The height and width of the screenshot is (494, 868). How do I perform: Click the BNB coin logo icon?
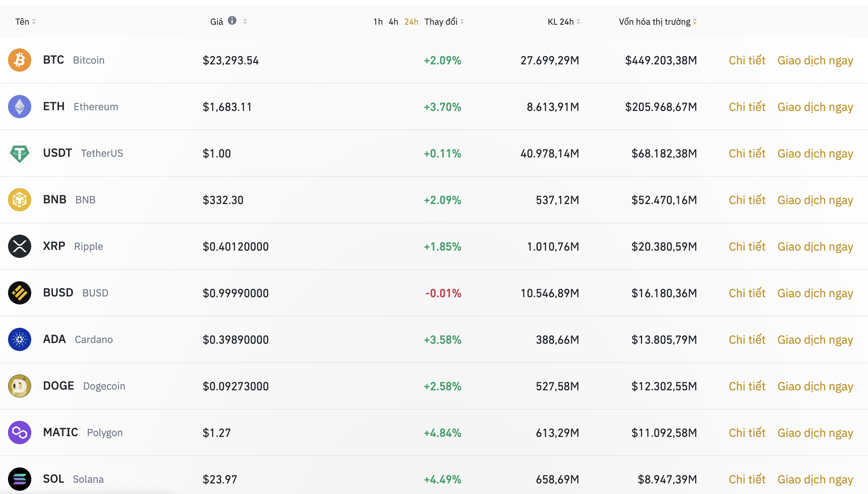[x=20, y=200]
